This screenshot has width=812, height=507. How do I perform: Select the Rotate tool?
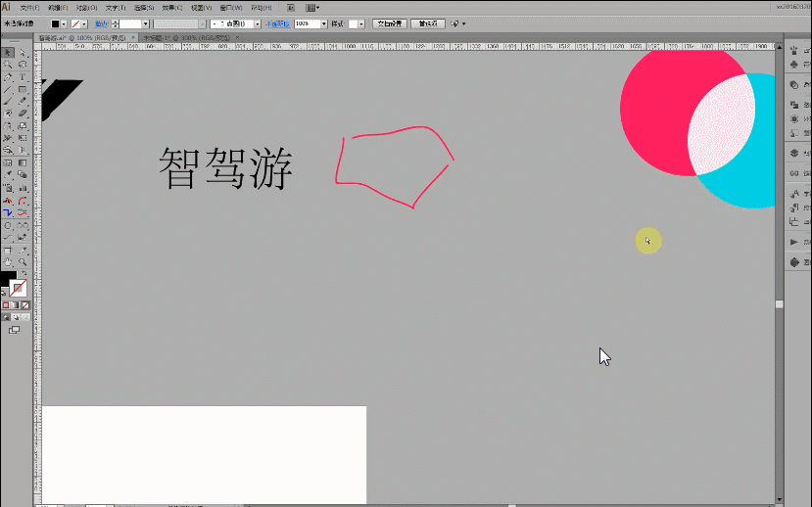(x=7, y=125)
